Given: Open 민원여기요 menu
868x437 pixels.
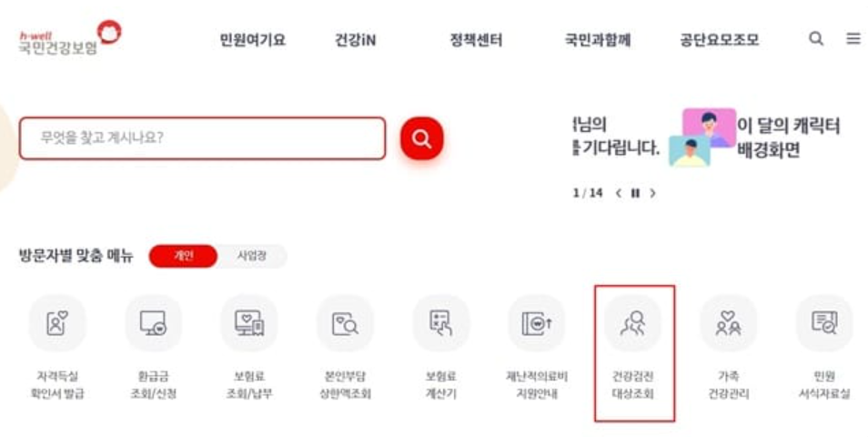Looking at the screenshot, I should point(252,40).
